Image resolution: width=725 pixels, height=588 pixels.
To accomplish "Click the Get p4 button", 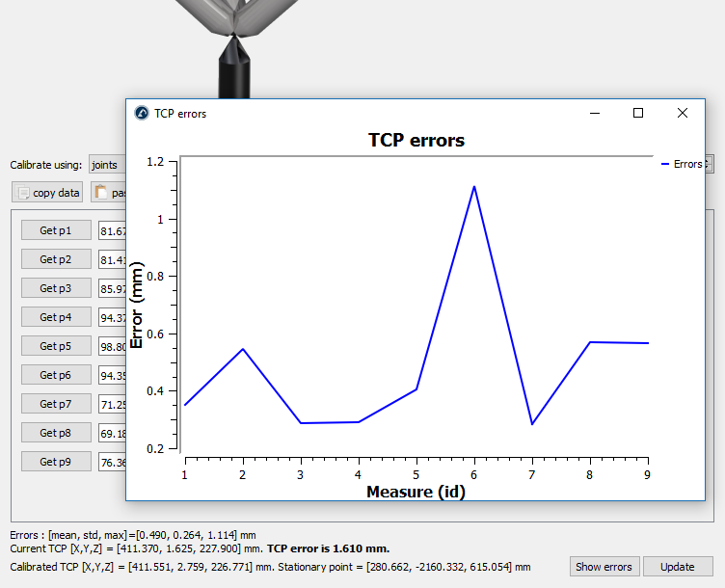I will click(56, 317).
